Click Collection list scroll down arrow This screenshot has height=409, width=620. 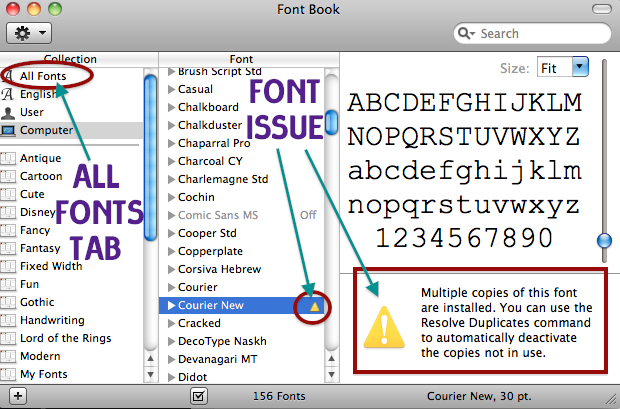coord(150,374)
